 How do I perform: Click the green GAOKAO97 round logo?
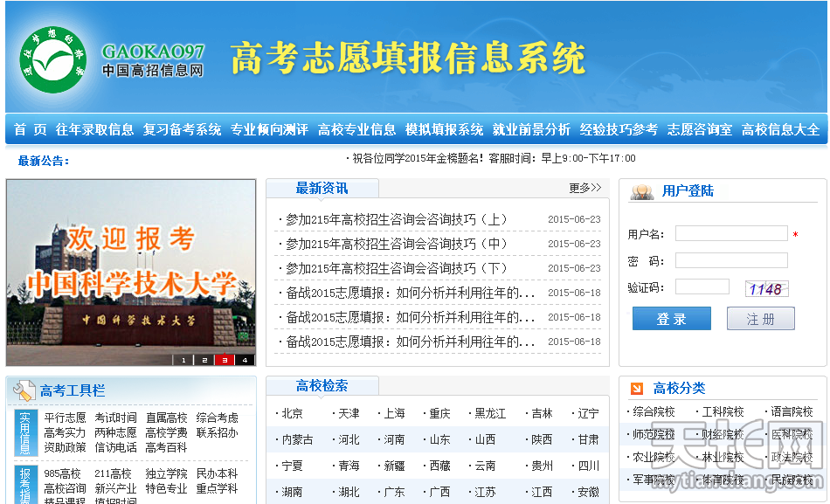pyautogui.click(x=53, y=59)
